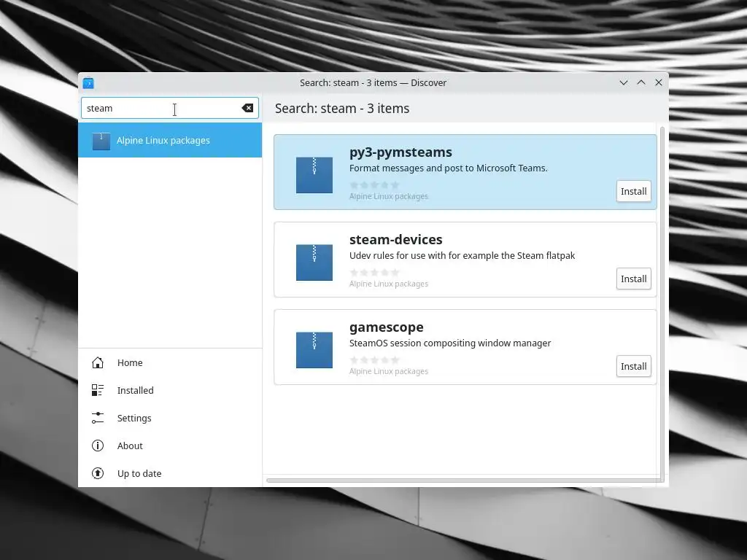Click the 'Search: steam - 3 items' heading
Image resolution: width=747 pixels, height=560 pixels.
(x=342, y=109)
